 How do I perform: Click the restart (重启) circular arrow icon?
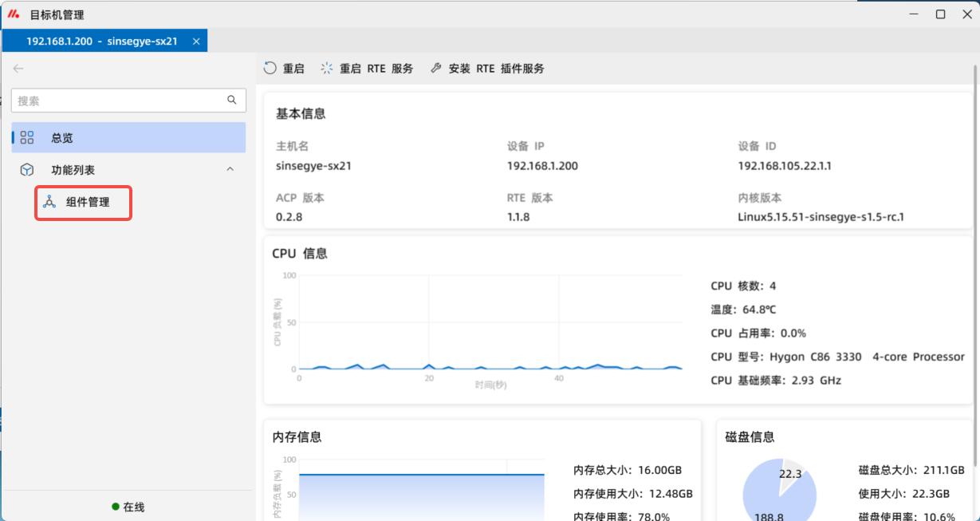270,69
